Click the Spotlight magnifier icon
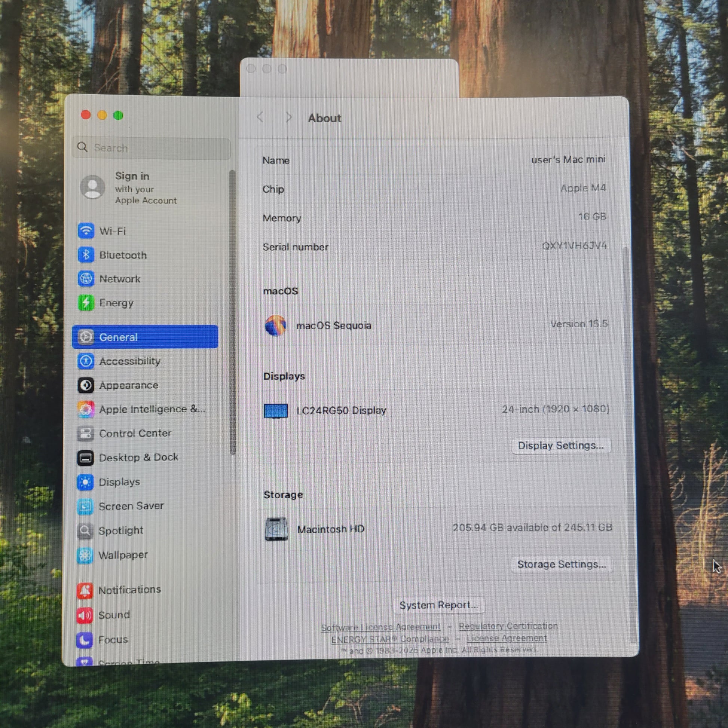Screen dimensions: 728x728 pyautogui.click(x=85, y=530)
